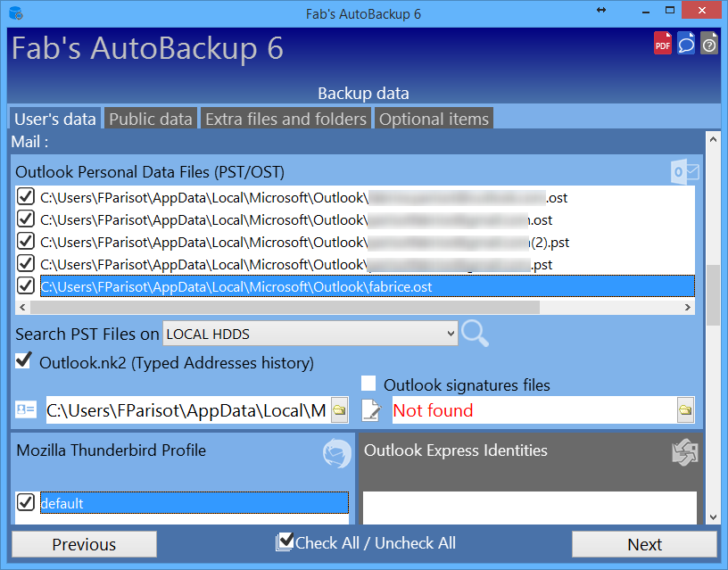Switch to the Public data tab
Screen dimensions: 728x570
(x=151, y=119)
